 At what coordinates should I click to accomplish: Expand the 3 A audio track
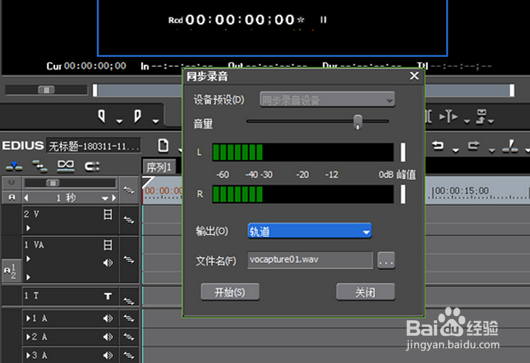[28, 356]
